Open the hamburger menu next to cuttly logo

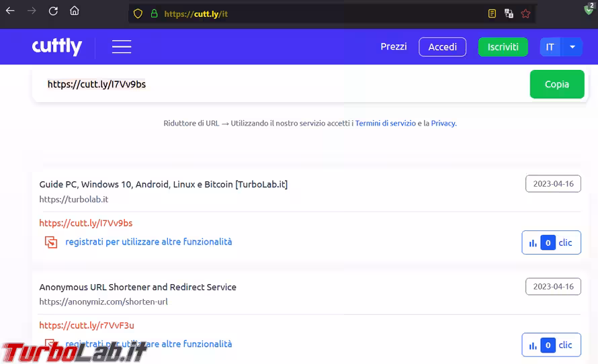[x=122, y=47]
